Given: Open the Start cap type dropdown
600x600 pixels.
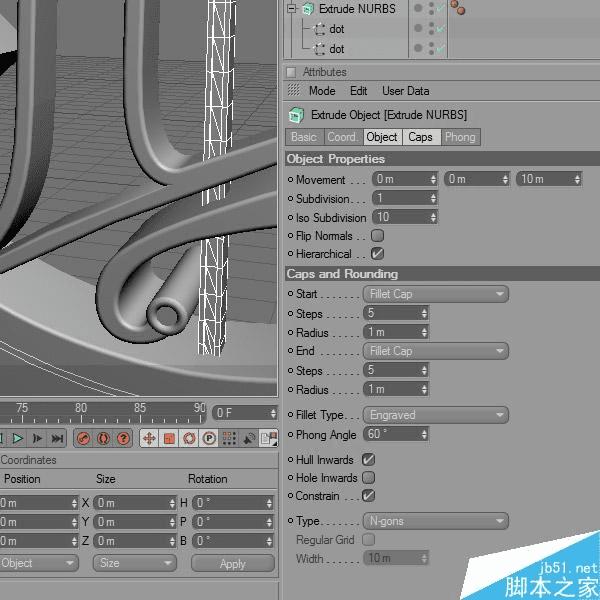Looking at the screenshot, I should 436,294.
